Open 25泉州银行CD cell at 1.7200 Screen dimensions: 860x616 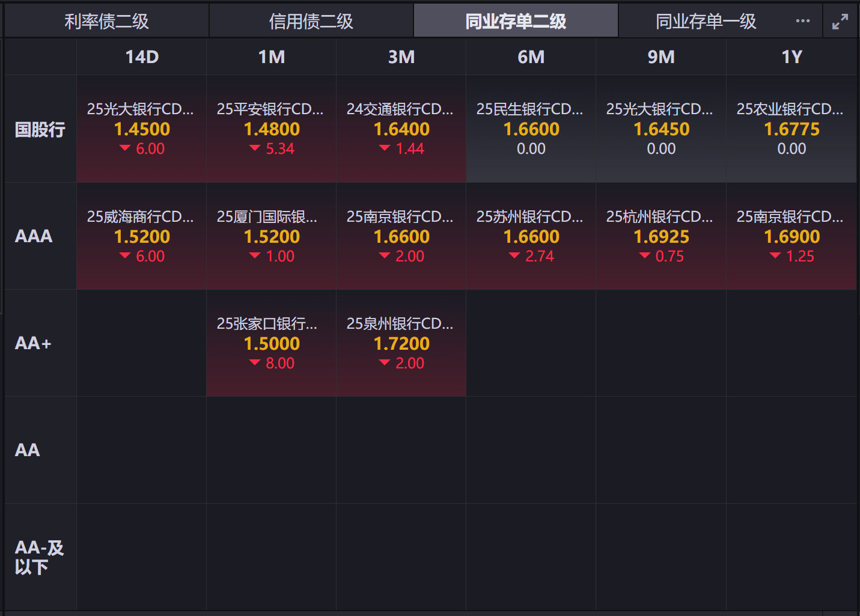(x=401, y=343)
